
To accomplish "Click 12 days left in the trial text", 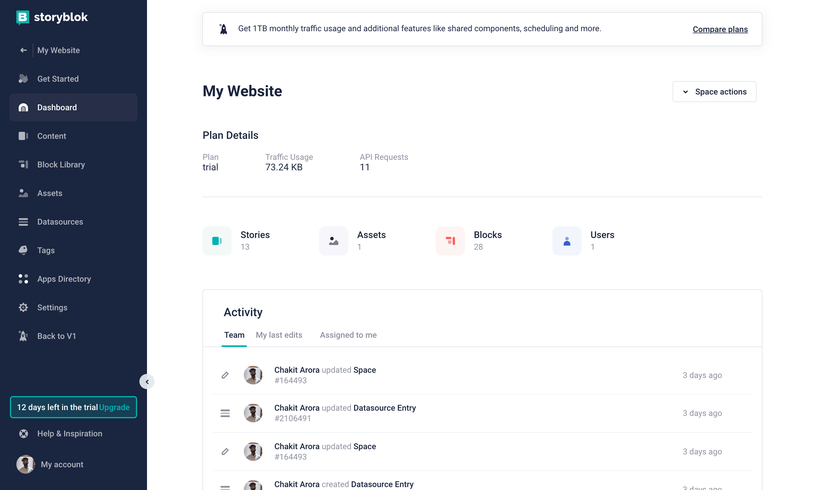I will [x=57, y=408].
